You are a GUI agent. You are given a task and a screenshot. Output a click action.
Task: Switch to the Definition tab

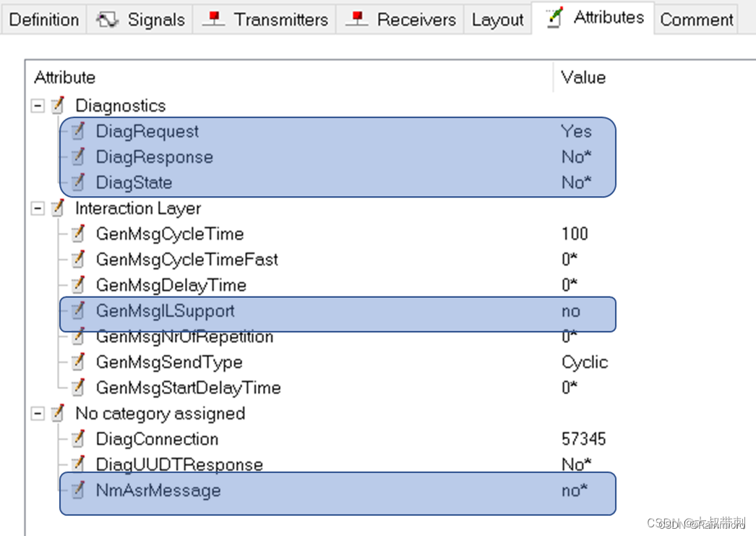click(43, 20)
